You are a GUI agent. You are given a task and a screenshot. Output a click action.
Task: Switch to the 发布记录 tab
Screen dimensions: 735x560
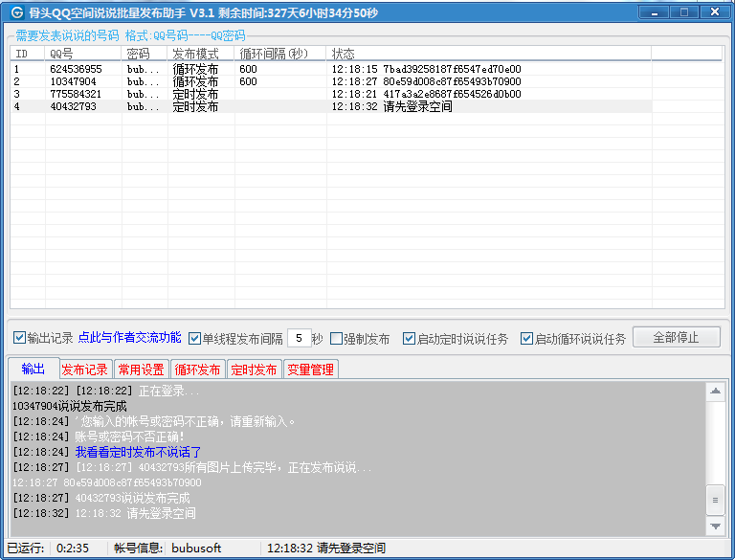[x=85, y=370]
